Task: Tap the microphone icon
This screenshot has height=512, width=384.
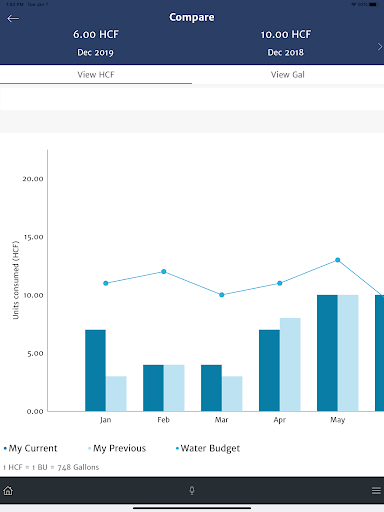Action: coord(192,490)
